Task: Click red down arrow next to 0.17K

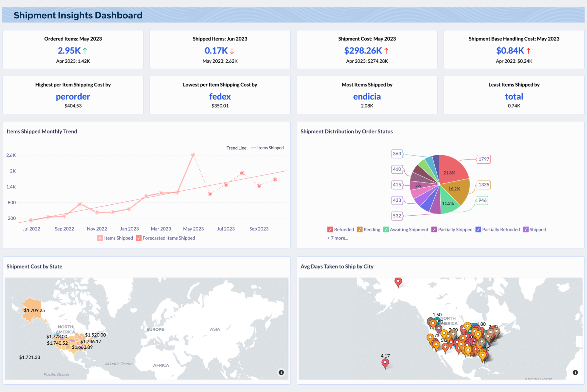Action: (232, 51)
